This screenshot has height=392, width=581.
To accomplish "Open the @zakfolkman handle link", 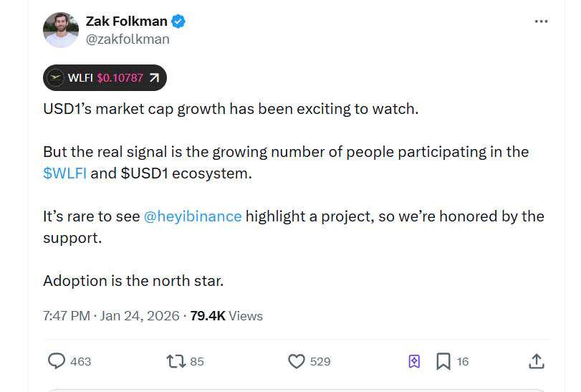I will coord(128,39).
